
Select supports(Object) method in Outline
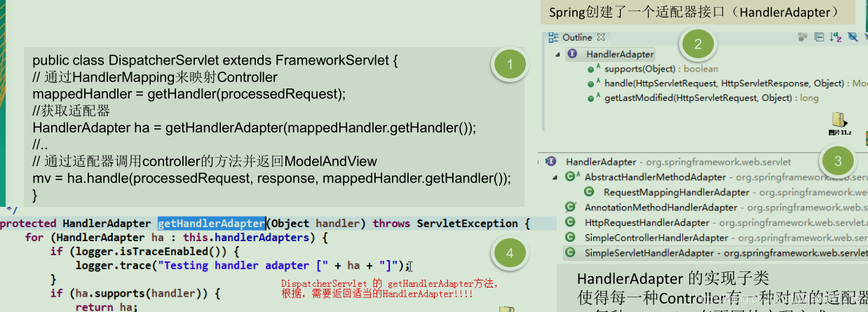(661, 69)
